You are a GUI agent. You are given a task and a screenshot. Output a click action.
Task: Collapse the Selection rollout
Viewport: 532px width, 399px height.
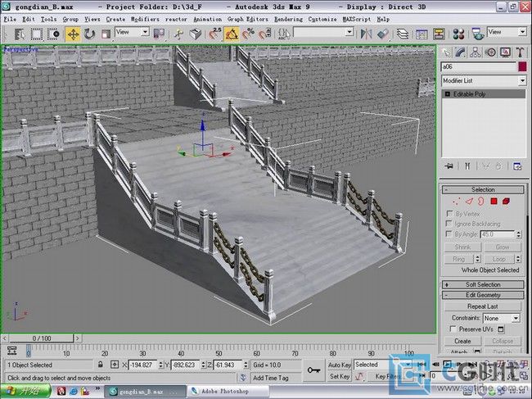point(483,189)
